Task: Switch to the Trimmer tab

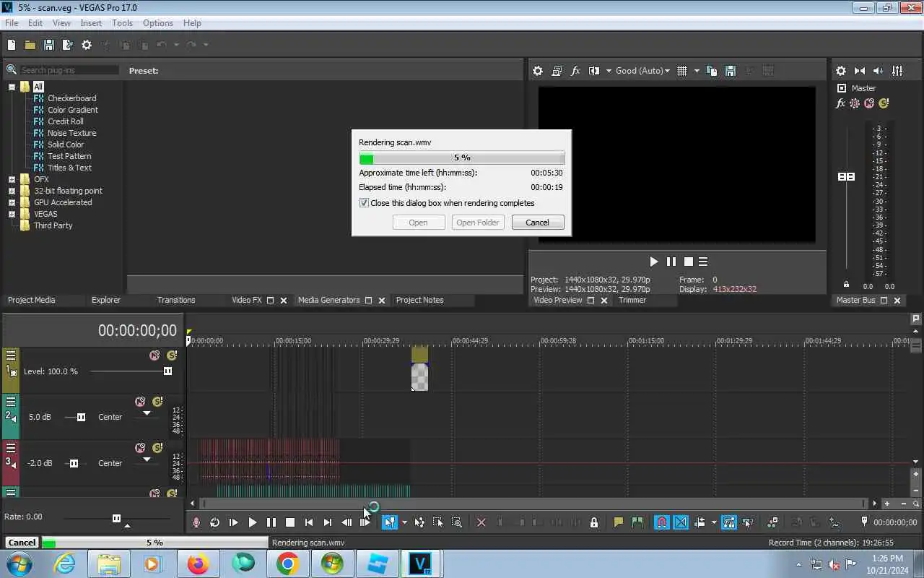Action: (632, 300)
